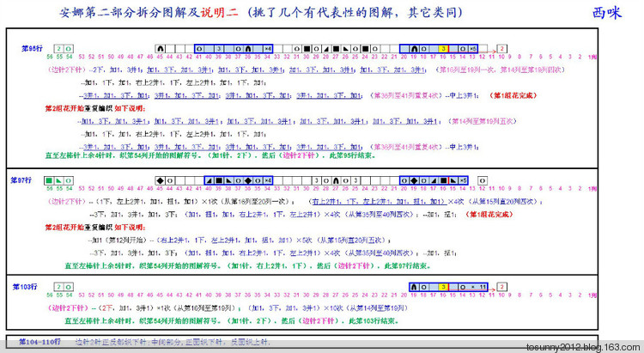Image resolution: width=644 pixels, height=353 pixels.
Task: Click the yellow '3' cell in row 103 chart
Action: pyautogui.click(x=443, y=287)
